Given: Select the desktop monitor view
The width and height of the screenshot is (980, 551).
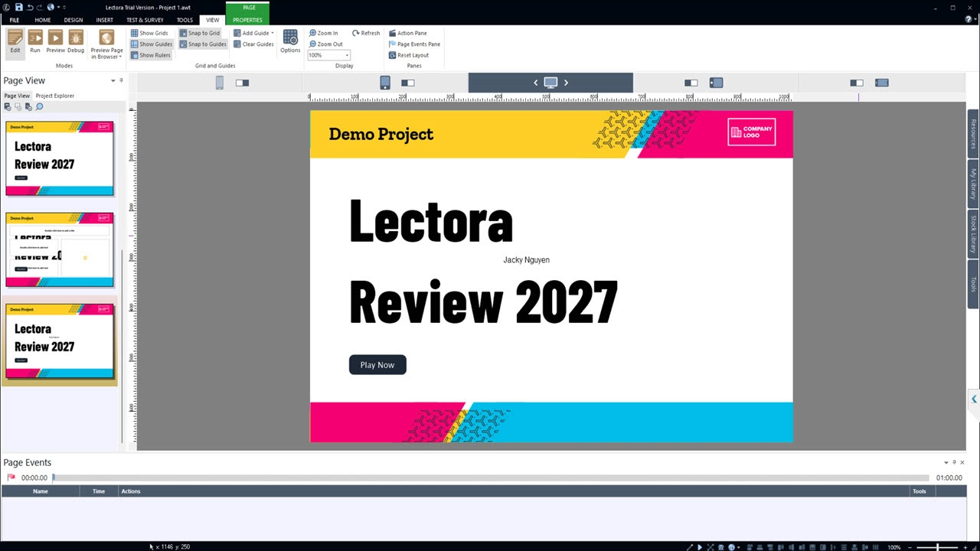Looking at the screenshot, I should pyautogui.click(x=550, y=83).
